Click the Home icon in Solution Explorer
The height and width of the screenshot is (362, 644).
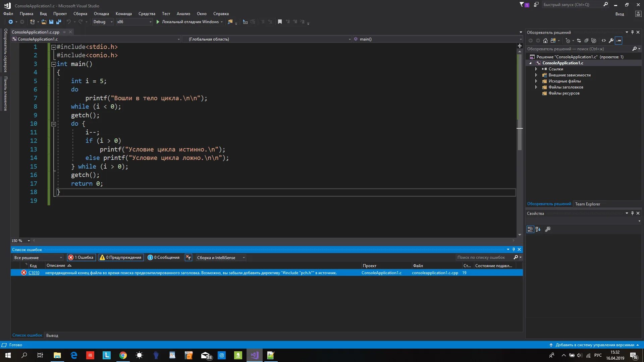[x=545, y=41]
